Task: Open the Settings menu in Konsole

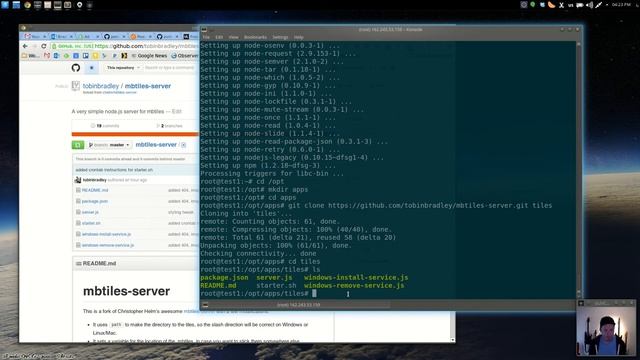Action: pyautogui.click(x=280, y=37)
